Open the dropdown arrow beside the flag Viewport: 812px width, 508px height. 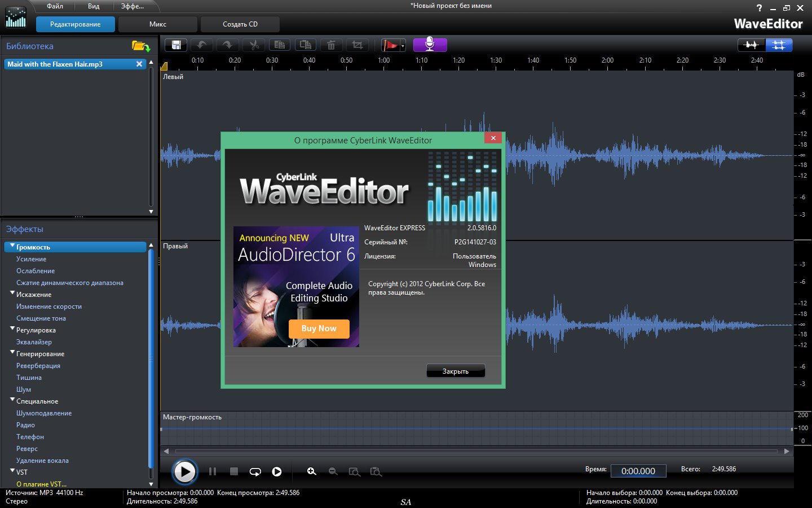403,46
